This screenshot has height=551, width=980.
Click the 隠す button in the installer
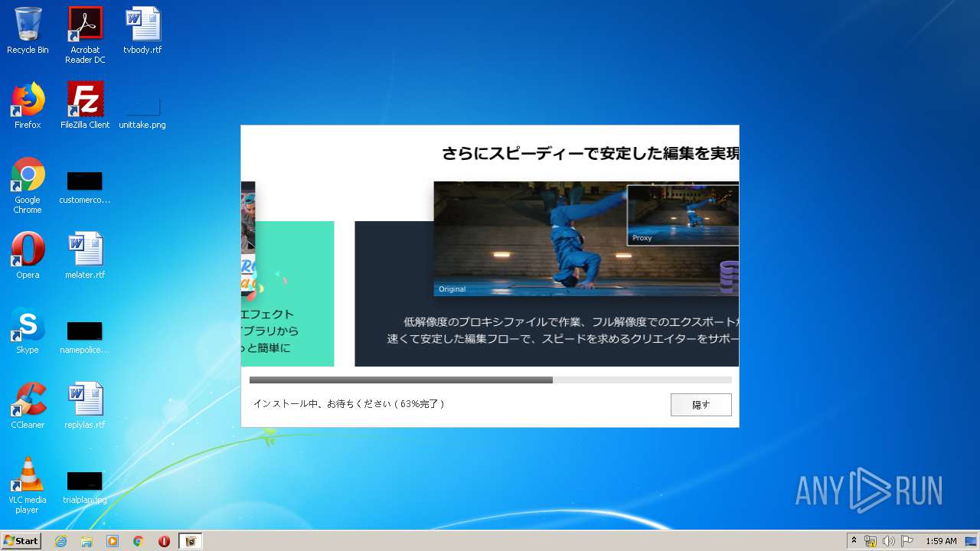click(x=701, y=405)
